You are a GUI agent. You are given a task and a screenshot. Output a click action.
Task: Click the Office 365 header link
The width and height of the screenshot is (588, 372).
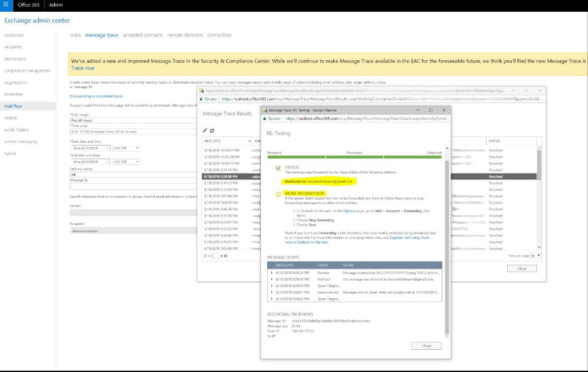(x=29, y=5)
